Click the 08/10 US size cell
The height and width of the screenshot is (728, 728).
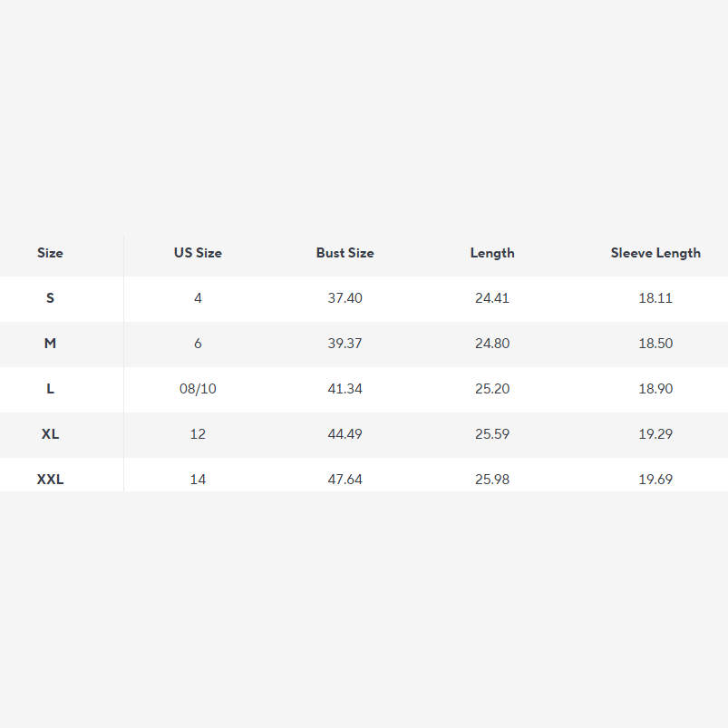tap(198, 388)
